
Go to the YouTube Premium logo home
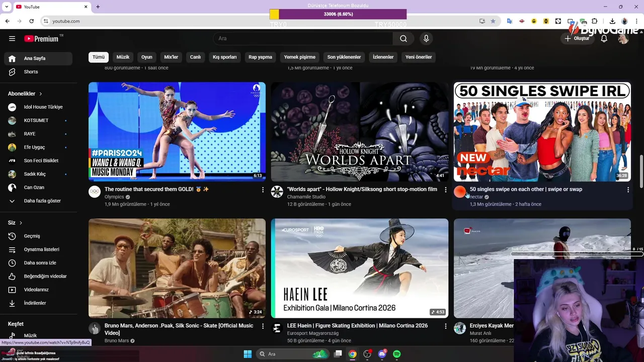pyautogui.click(x=41, y=39)
